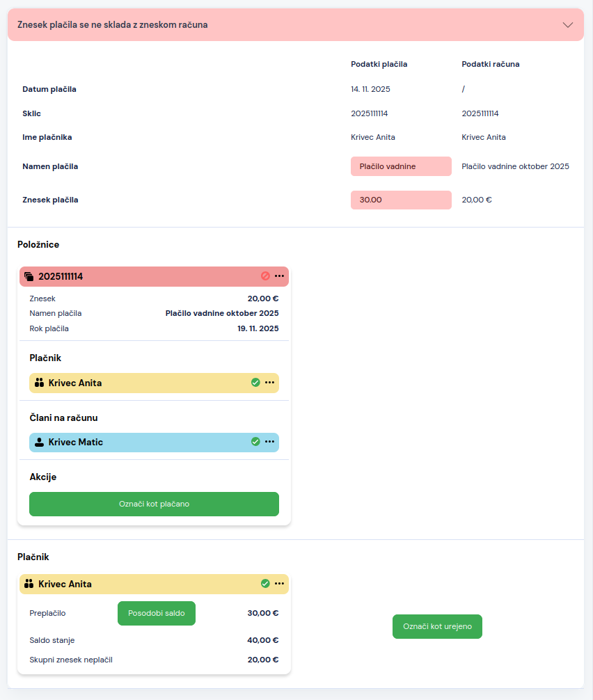This screenshot has width=593, height=700.
Task: Open three-dot menu on Krivec Matic row
Action: coord(269,442)
